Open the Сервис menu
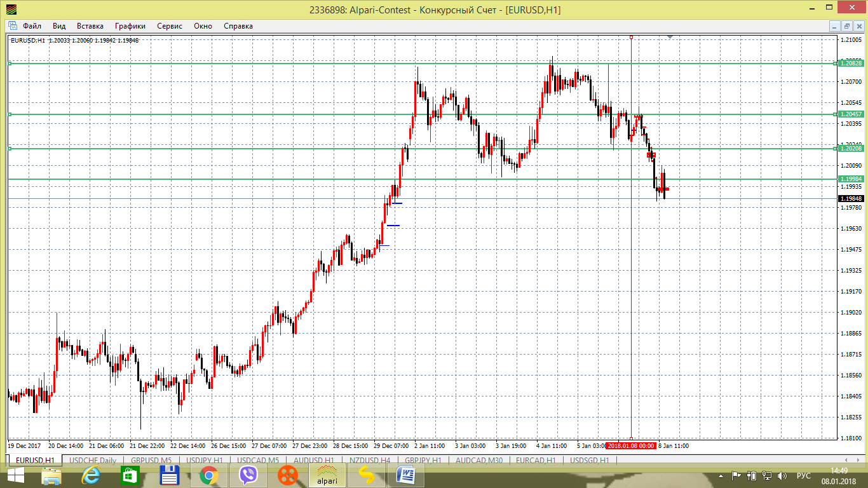868x488 pixels. click(x=170, y=26)
